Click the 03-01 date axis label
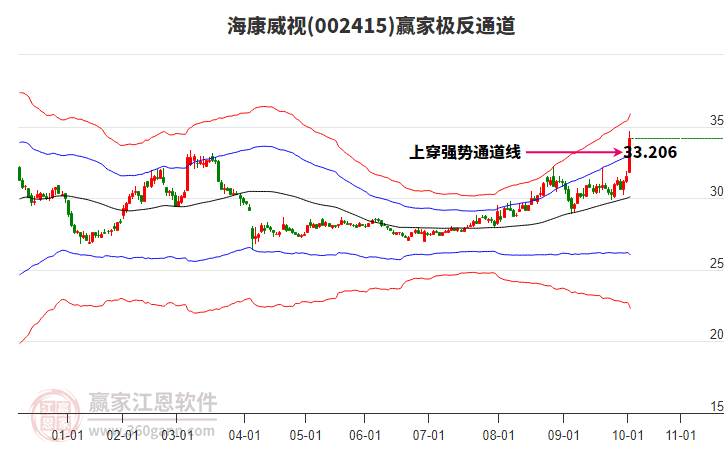726x450 pixels. [177, 435]
